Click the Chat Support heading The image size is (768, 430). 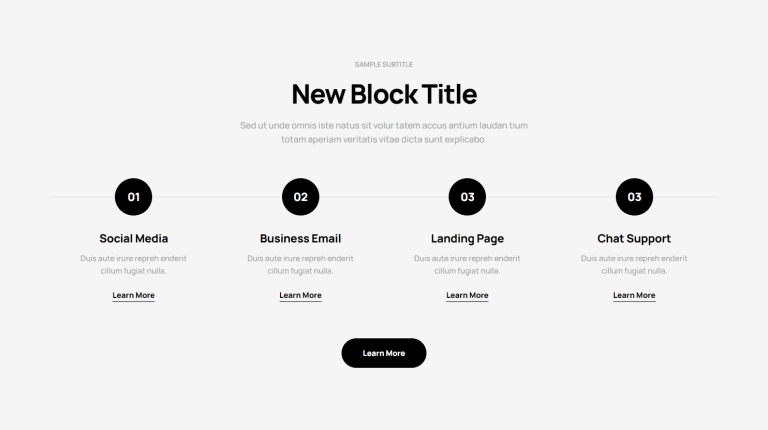pyautogui.click(x=634, y=239)
